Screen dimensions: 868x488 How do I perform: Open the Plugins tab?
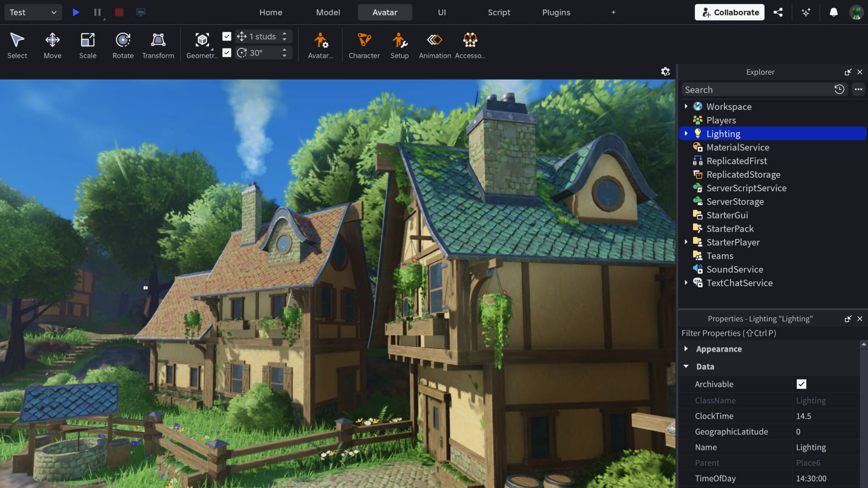coord(556,12)
